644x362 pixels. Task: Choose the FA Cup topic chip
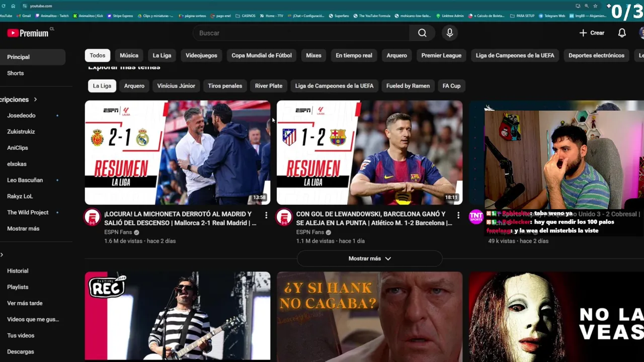point(451,86)
